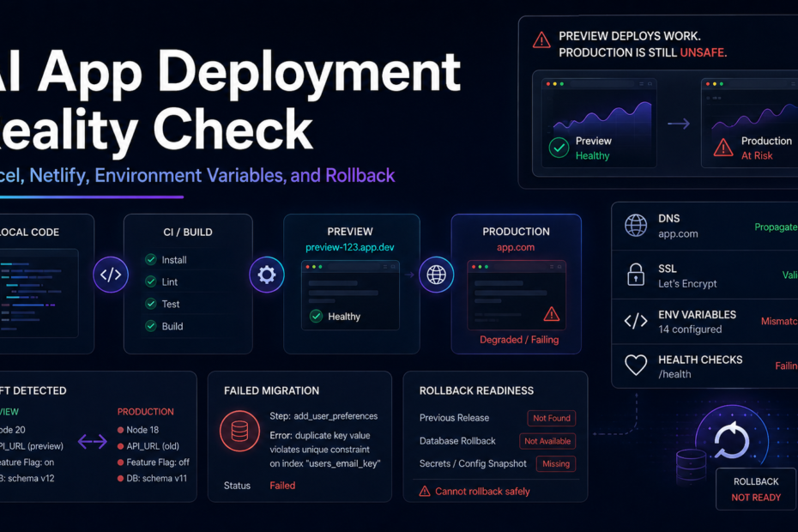Click warning triangle next to Preview Deploys Work

(541, 39)
